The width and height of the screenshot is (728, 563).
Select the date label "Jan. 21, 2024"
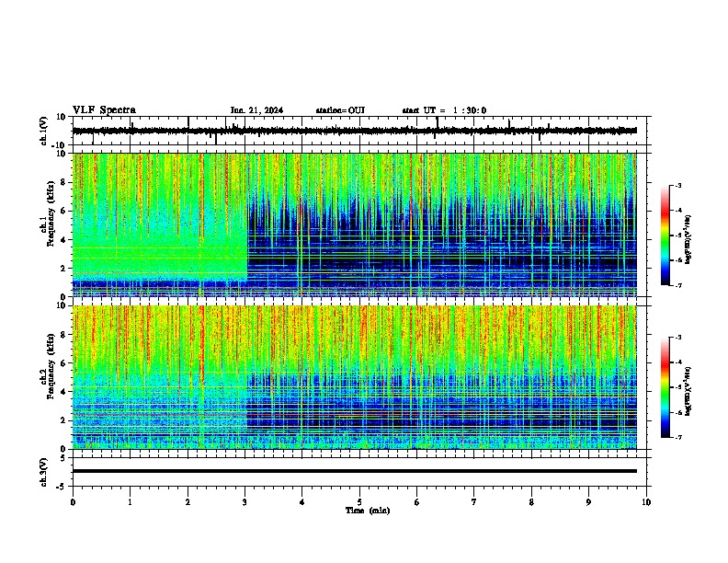256,110
